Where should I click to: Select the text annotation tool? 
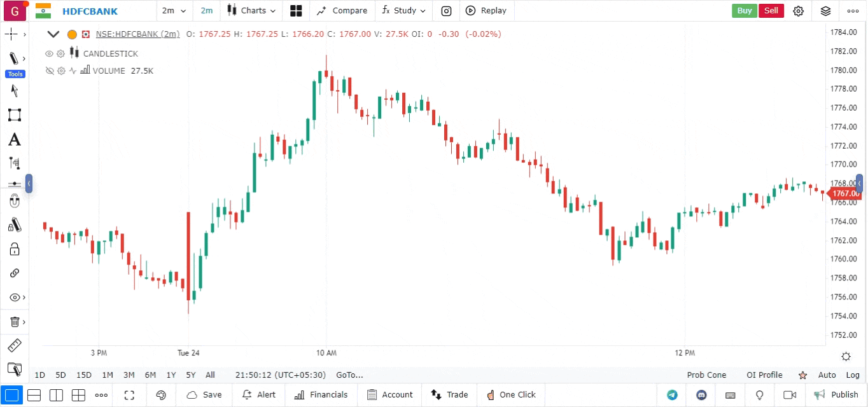14,140
